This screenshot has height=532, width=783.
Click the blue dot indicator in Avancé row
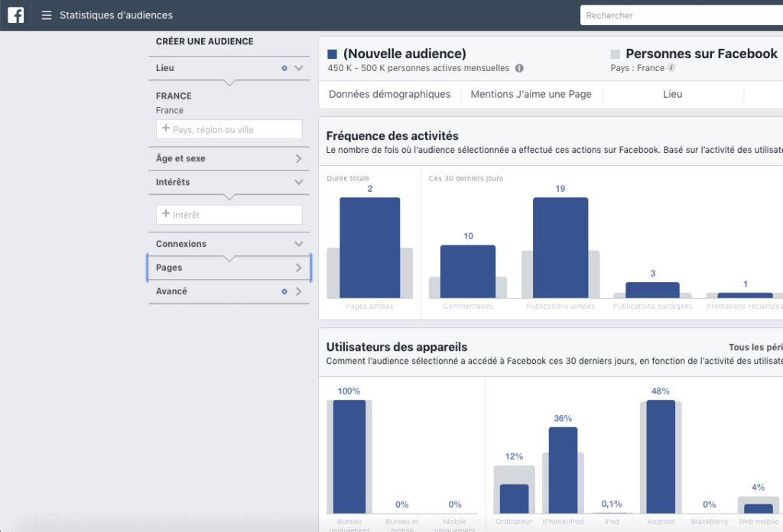[x=284, y=291]
